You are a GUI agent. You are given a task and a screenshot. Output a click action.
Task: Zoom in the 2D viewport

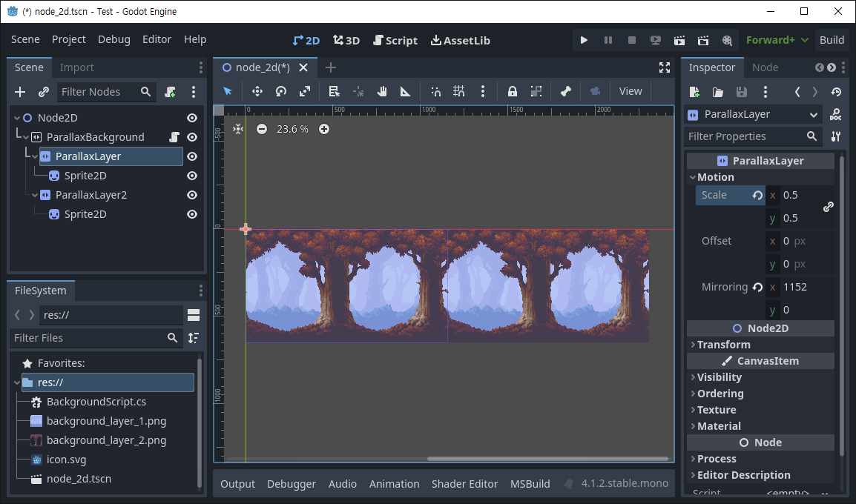[x=324, y=129]
